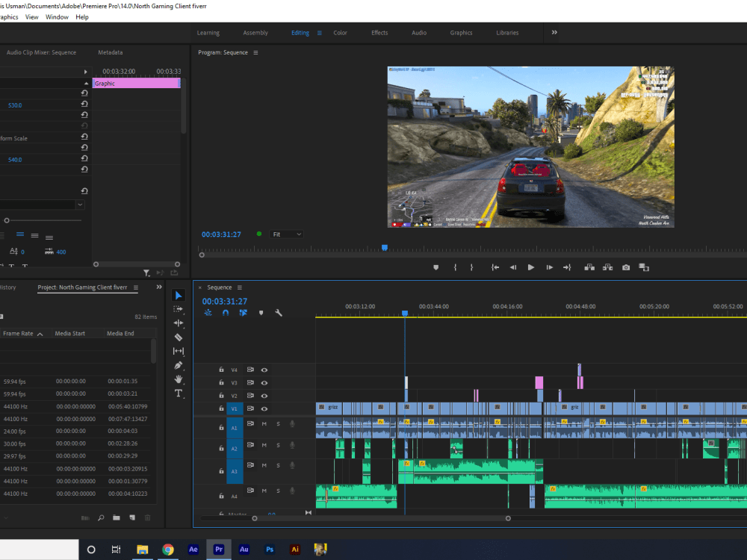
Task: Toggle timeline Snap magnet icon
Action: [x=226, y=313]
